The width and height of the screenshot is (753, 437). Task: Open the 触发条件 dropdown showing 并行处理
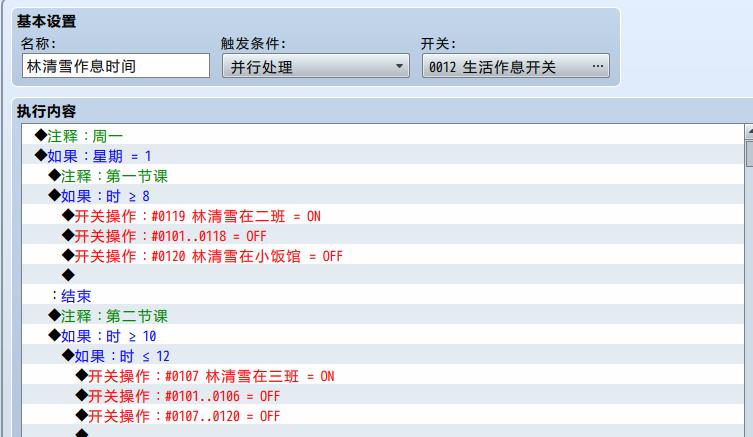coord(316,66)
